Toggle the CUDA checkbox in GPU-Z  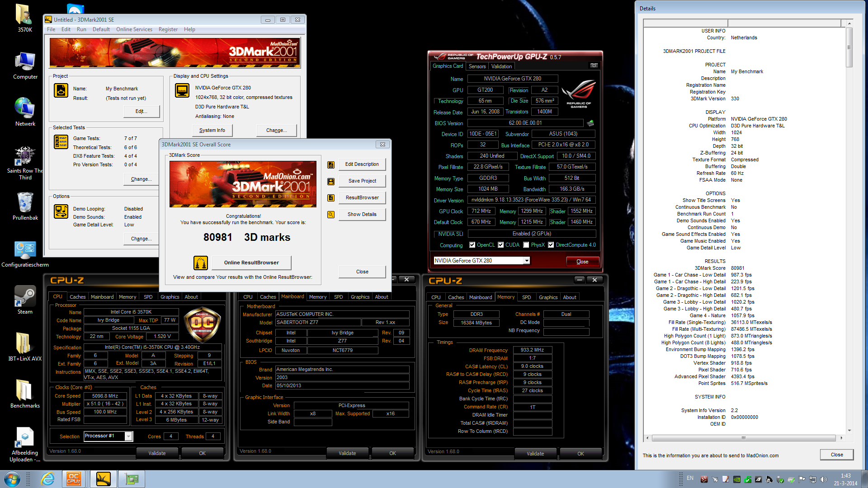[500, 245]
